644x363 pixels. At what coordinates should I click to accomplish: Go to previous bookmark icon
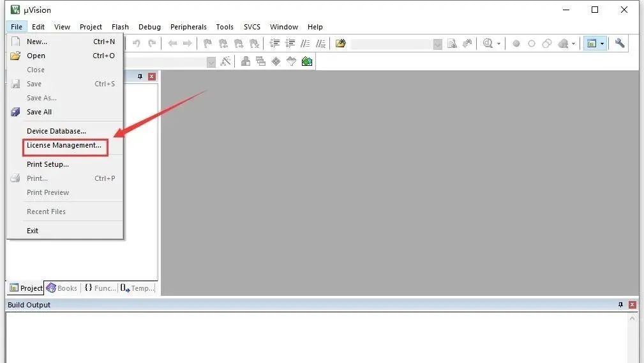pyautogui.click(x=223, y=43)
